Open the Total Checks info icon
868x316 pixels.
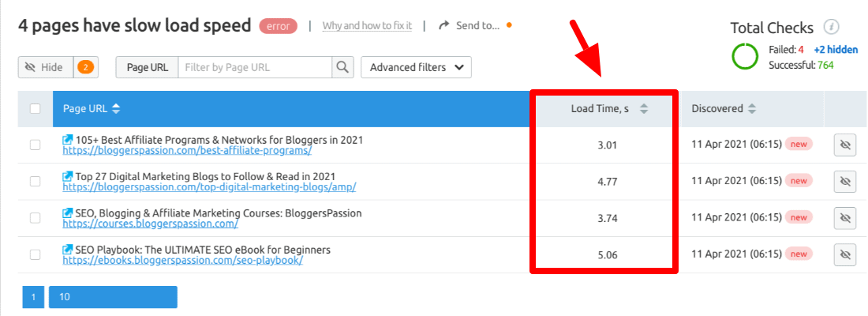click(831, 27)
